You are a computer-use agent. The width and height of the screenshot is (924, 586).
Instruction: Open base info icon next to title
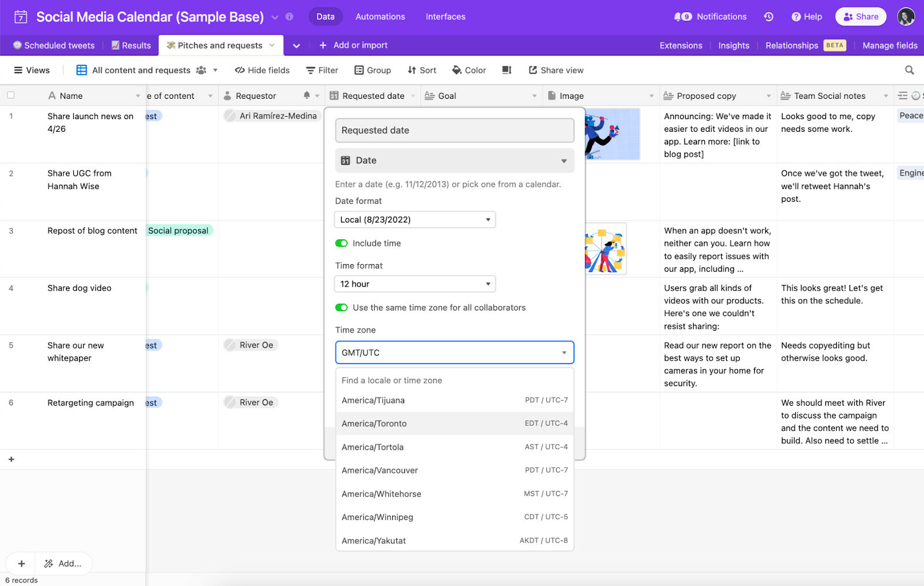coord(289,17)
